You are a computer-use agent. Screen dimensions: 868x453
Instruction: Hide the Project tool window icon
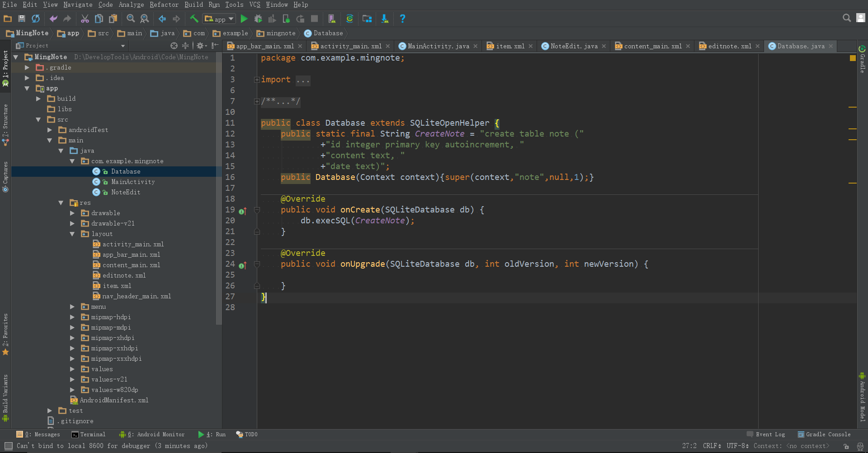tap(215, 46)
